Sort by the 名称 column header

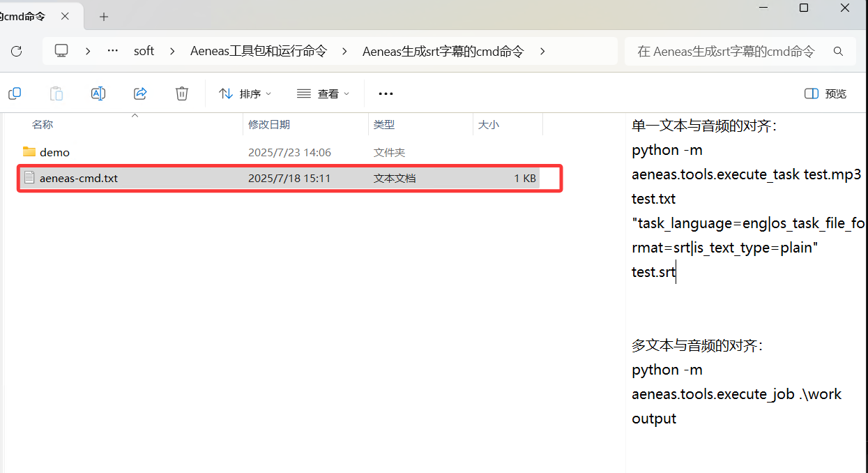(x=43, y=124)
